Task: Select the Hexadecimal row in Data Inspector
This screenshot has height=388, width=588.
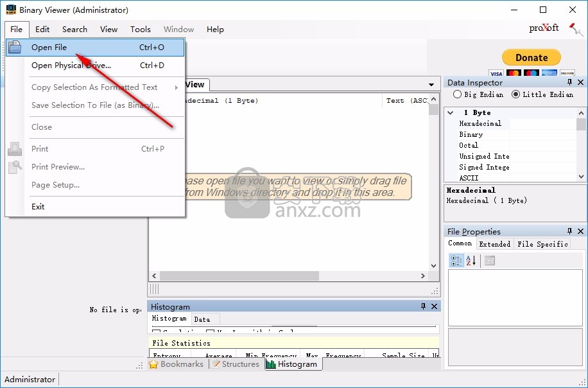Action: coord(480,123)
